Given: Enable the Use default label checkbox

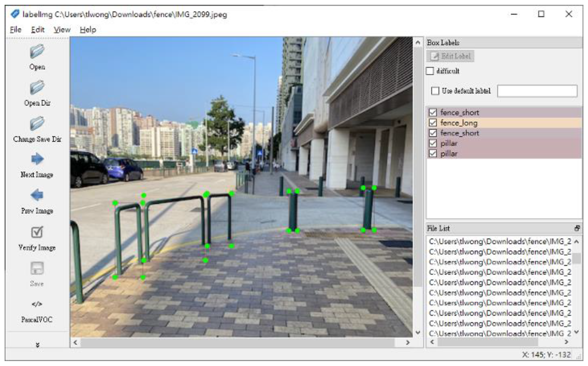Looking at the screenshot, I should click(435, 91).
